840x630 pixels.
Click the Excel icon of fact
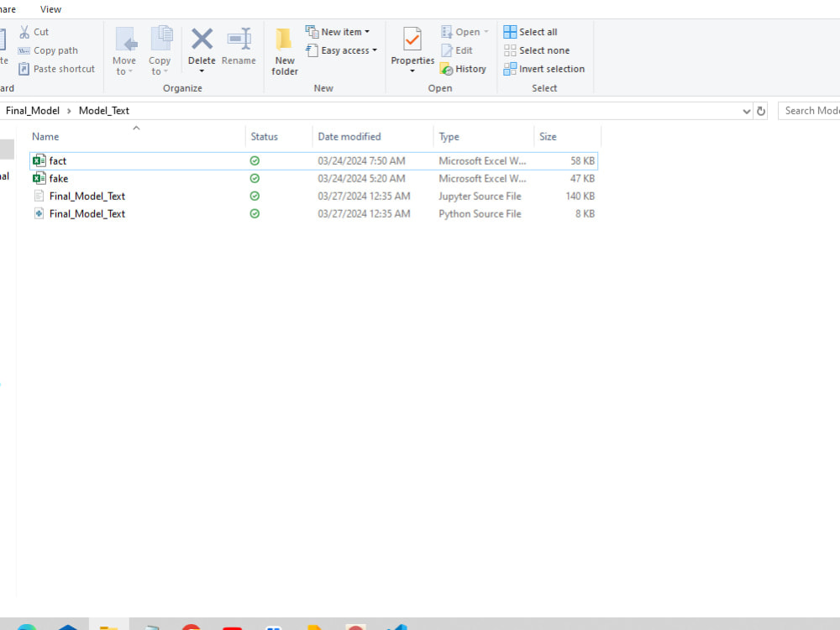tap(39, 160)
